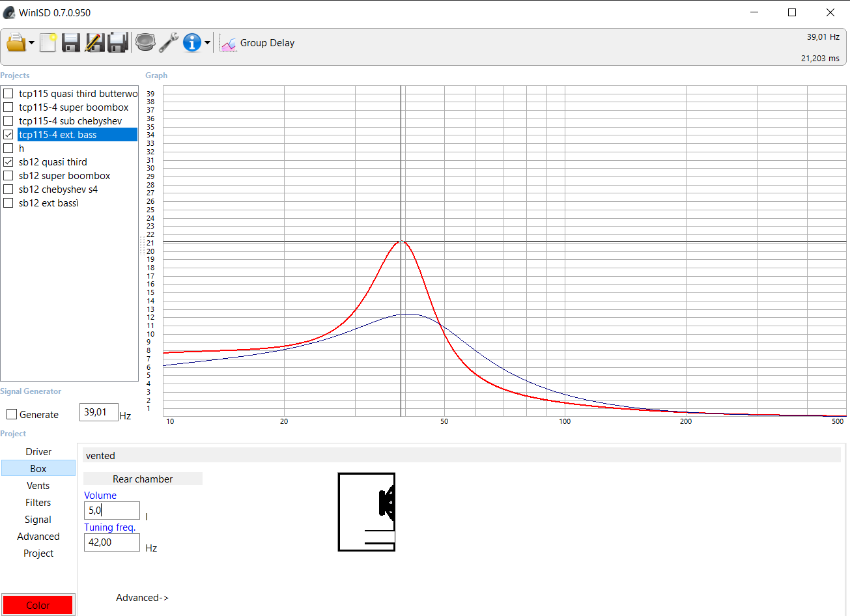Expand the open-project dropdown arrow

click(31, 44)
